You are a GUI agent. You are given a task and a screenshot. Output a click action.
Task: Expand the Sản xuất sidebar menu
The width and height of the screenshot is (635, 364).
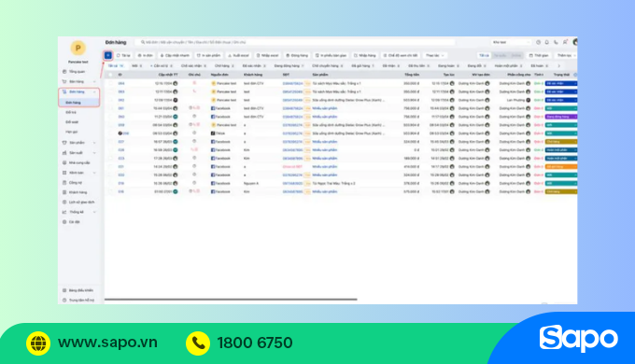79,153
